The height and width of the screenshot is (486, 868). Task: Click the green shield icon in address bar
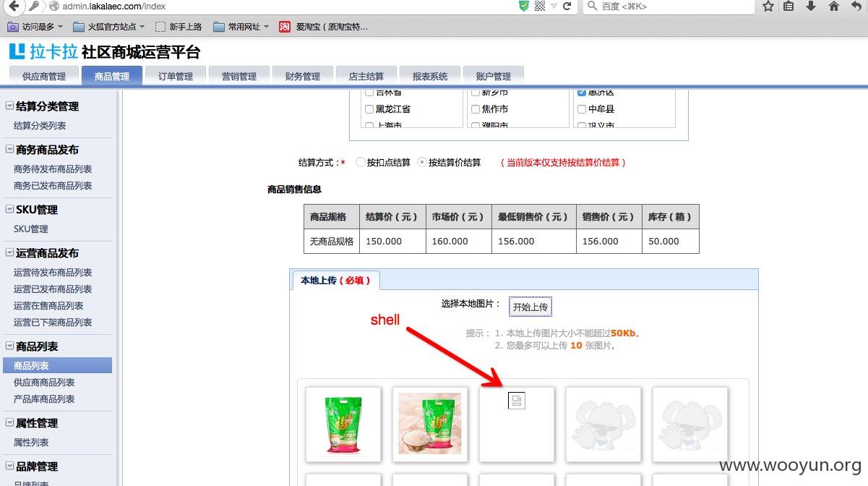524,7
